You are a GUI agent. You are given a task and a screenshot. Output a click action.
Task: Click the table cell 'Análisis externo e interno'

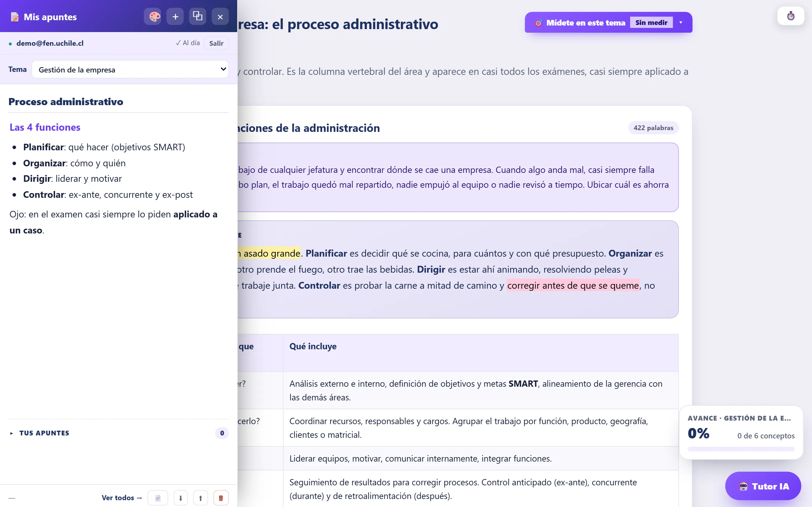click(481, 390)
